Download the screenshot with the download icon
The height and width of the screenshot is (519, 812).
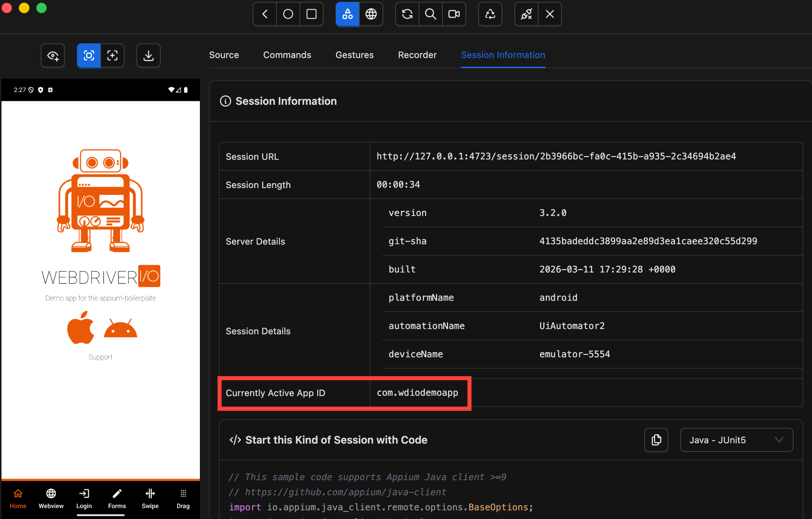[148, 56]
